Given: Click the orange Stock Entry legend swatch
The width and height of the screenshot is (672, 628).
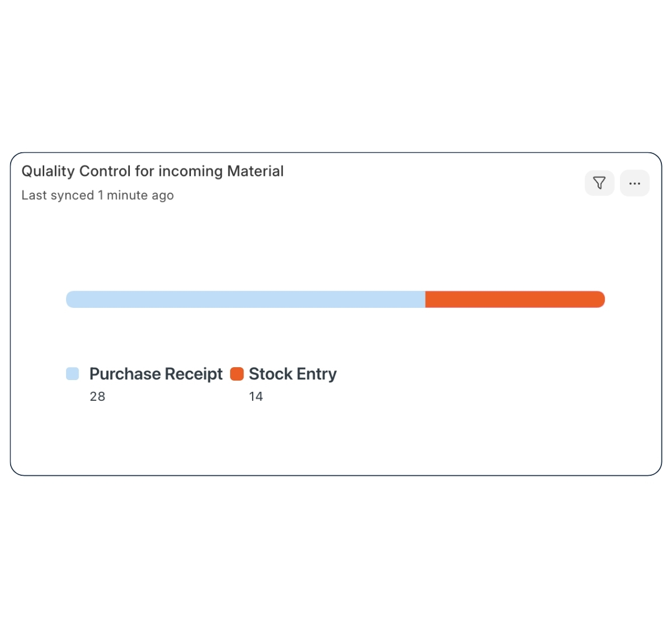Looking at the screenshot, I should (237, 374).
